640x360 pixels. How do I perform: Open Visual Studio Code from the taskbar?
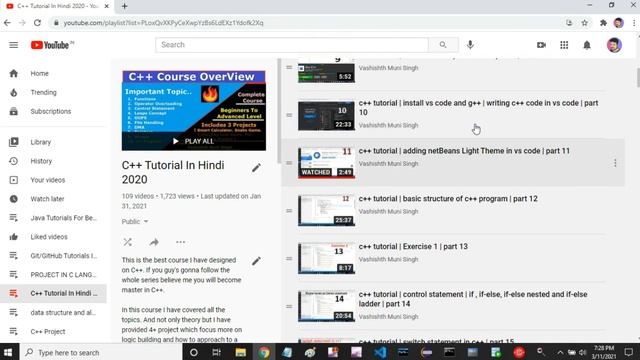pos(380,352)
